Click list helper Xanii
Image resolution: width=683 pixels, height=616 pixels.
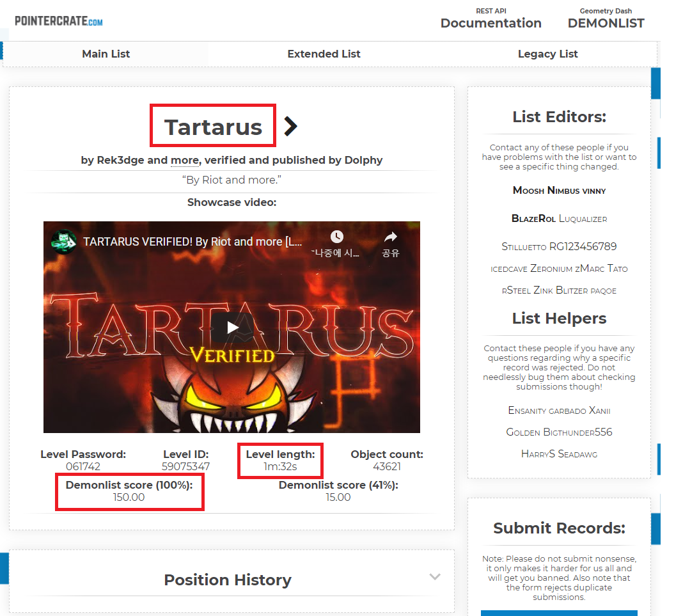pyautogui.click(x=599, y=411)
